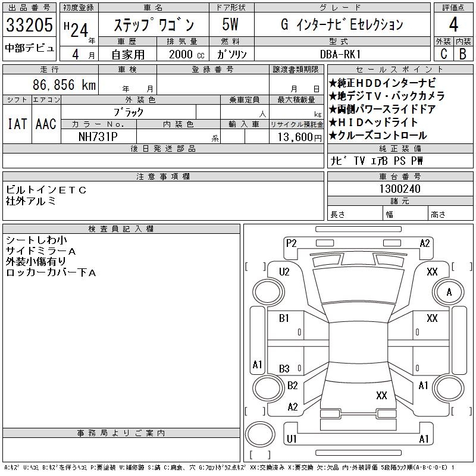Click the chassis number 1300240
The image size is (476, 476).
coord(400,189)
